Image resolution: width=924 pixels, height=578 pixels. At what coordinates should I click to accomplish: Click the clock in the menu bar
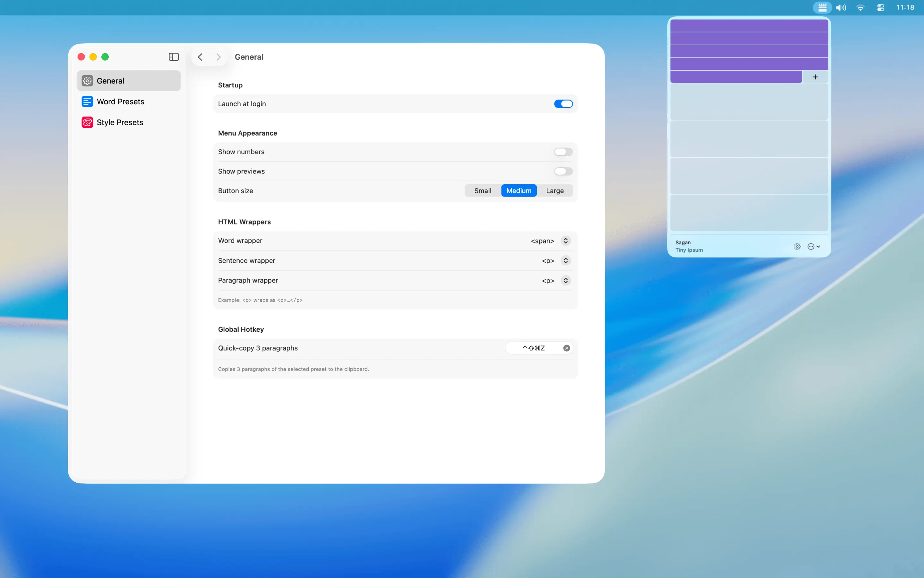[x=905, y=7]
